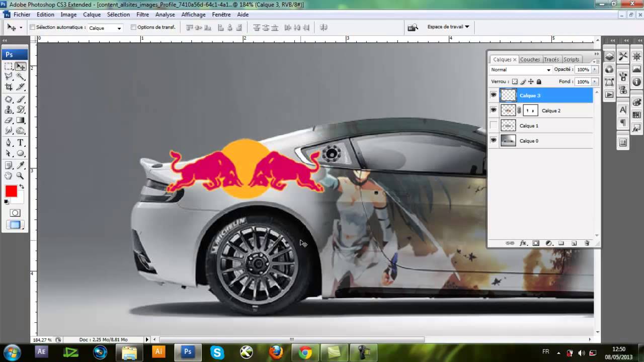Add a layer mask to current layer
The image size is (644, 362).
click(x=536, y=243)
